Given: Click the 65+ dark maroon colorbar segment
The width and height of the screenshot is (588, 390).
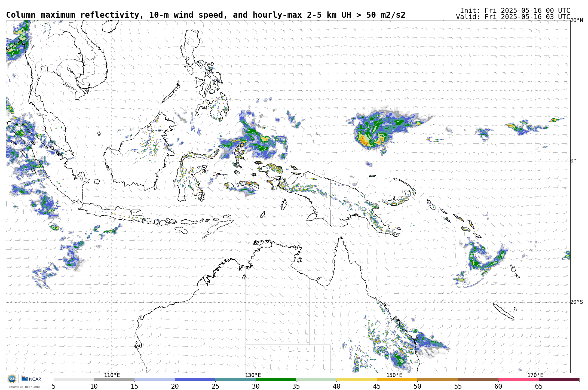Looking at the screenshot, I should pos(559,379).
